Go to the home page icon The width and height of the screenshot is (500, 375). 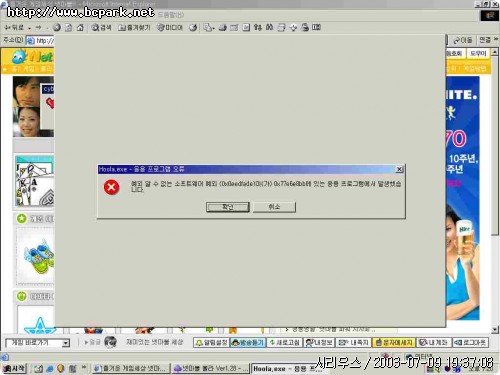click(x=80, y=27)
